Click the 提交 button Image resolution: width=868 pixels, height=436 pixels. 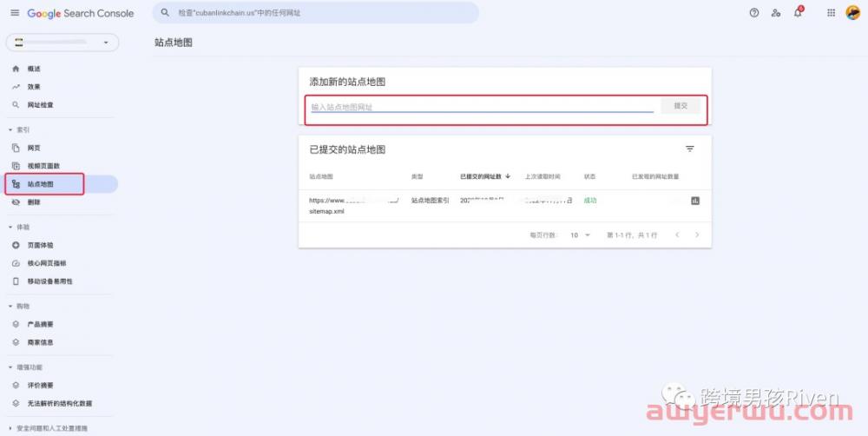(x=681, y=105)
